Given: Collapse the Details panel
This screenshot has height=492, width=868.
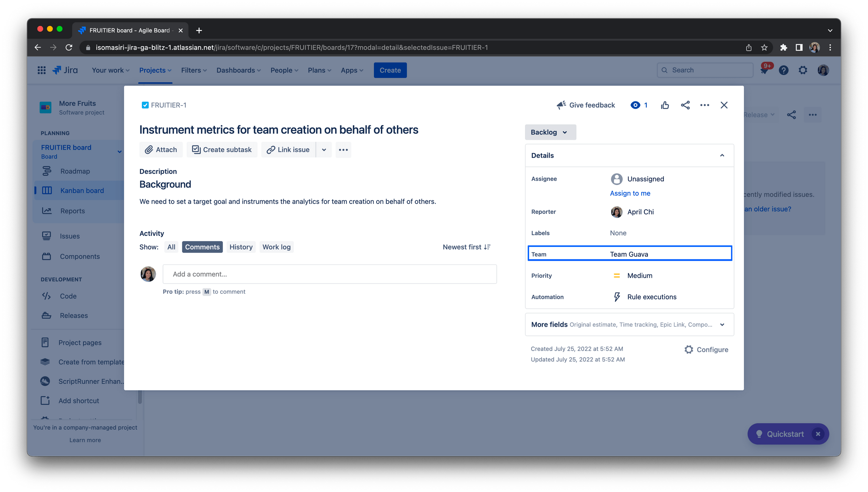Looking at the screenshot, I should [x=722, y=155].
